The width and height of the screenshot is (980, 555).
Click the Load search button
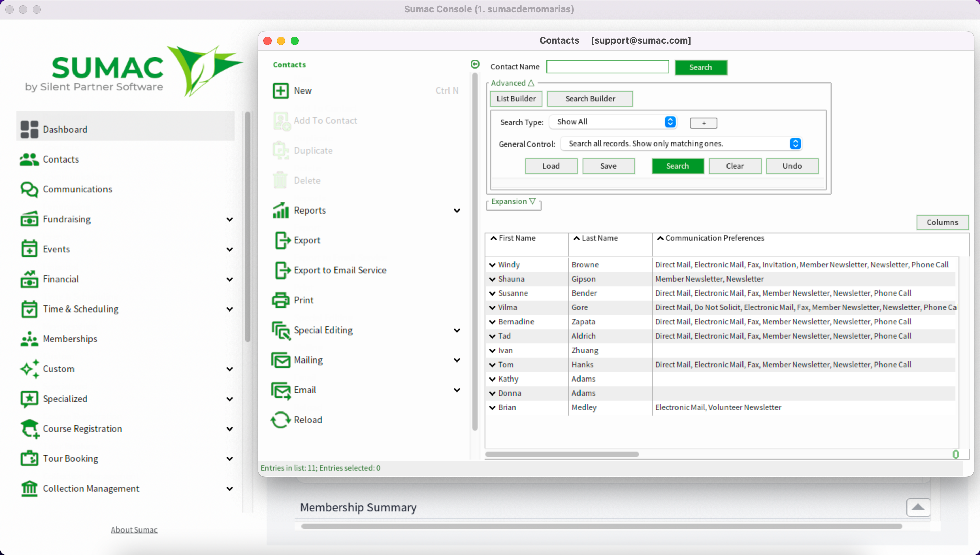click(x=551, y=166)
